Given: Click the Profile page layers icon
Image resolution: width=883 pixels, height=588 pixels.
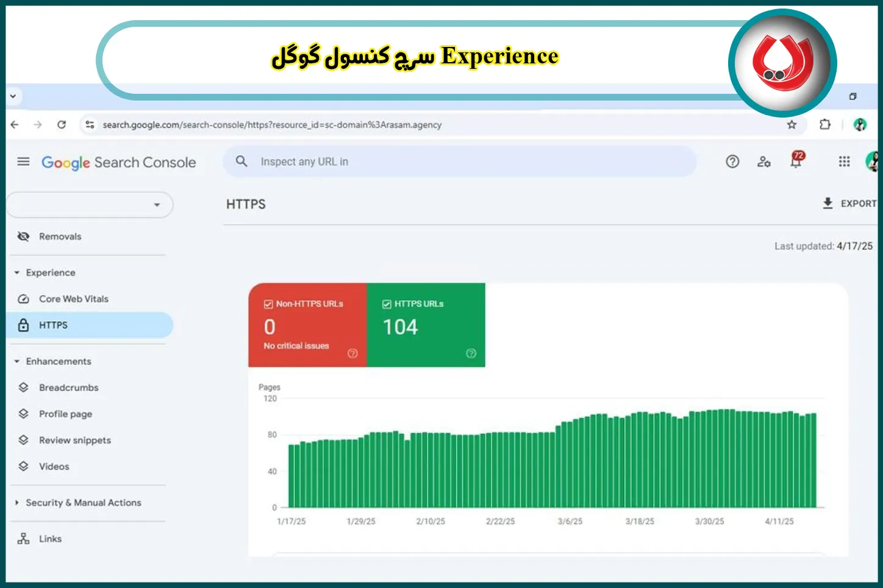Looking at the screenshot, I should 24,414.
